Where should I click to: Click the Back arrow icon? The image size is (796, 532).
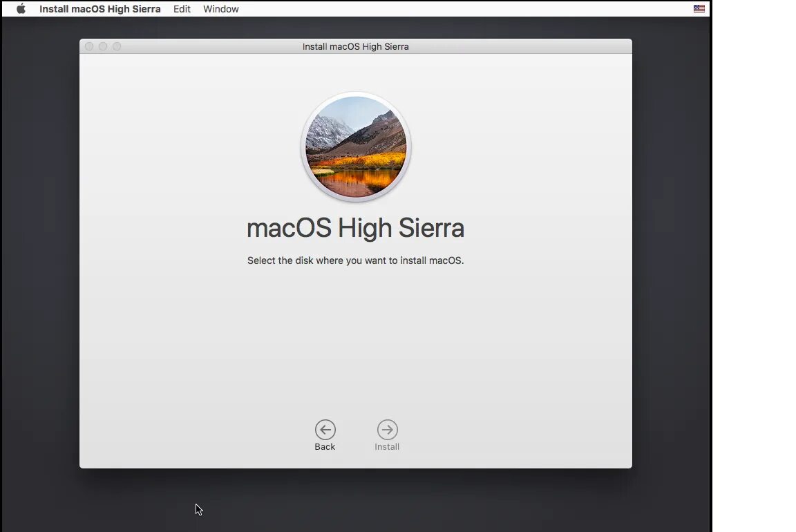pos(325,430)
